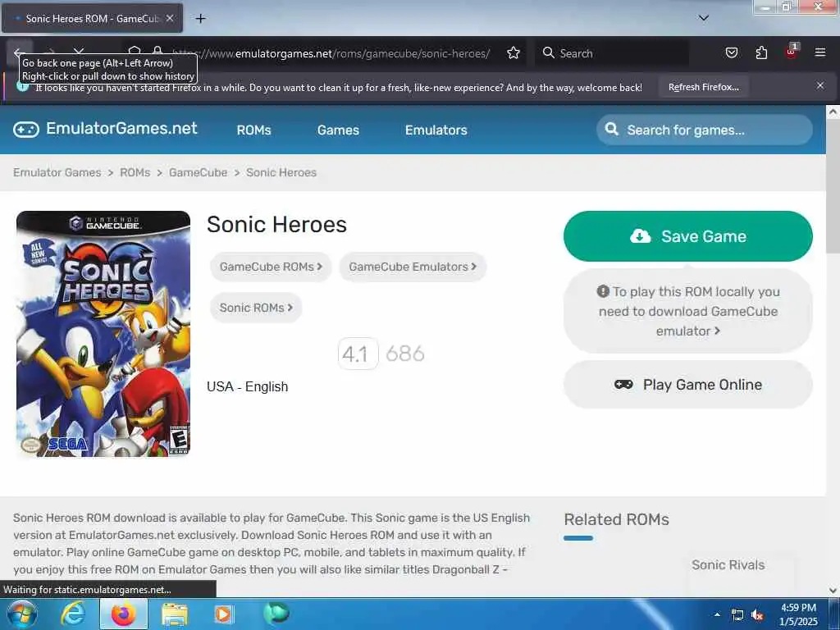The image size is (840, 630).
Task: Open the Firefox extensions puzzle icon
Action: click(x=761, y=52)
